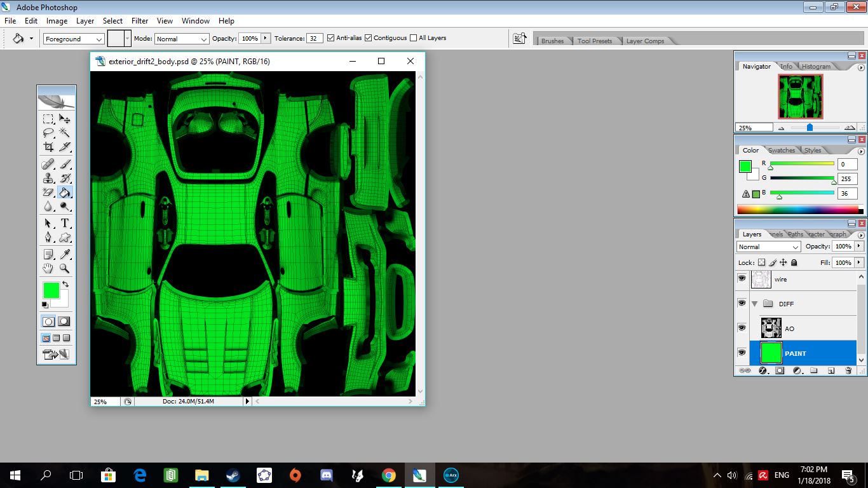Click the color spectrum ramp
The image size is (868, 488).
click(x=797, y=210)
